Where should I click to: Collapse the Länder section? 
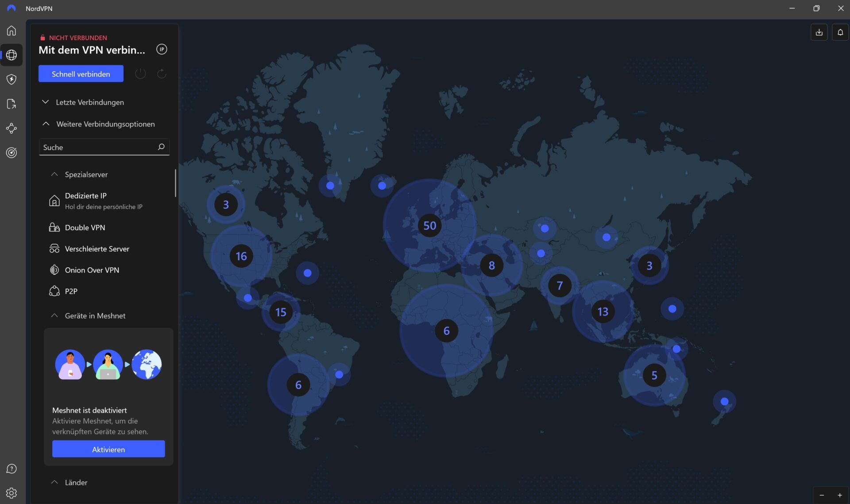tap(70, 482)
